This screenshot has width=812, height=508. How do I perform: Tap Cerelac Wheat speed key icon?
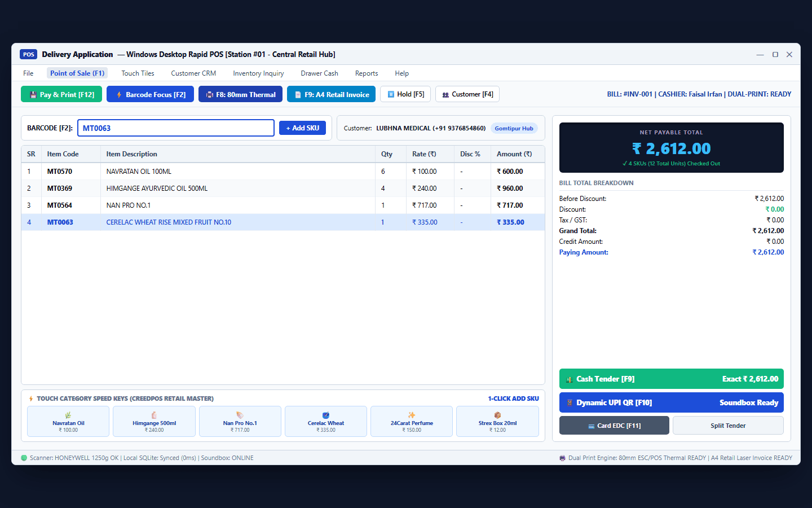point(326,415)
